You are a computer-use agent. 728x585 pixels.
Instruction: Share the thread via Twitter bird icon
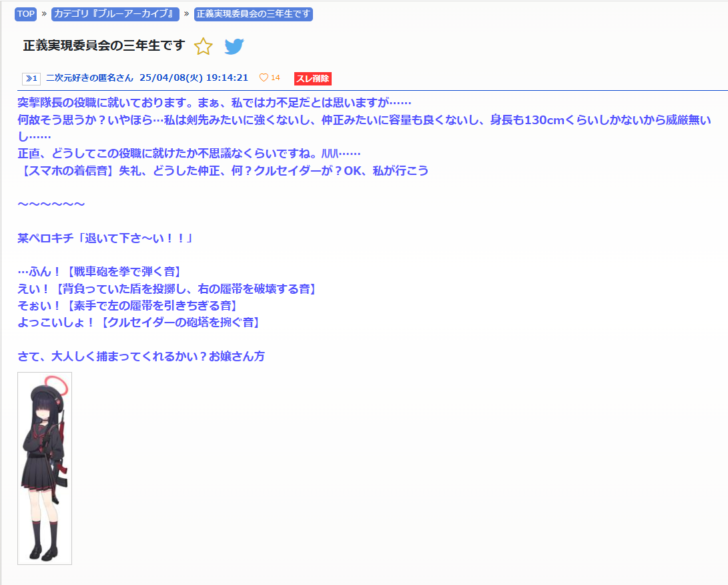234,46
